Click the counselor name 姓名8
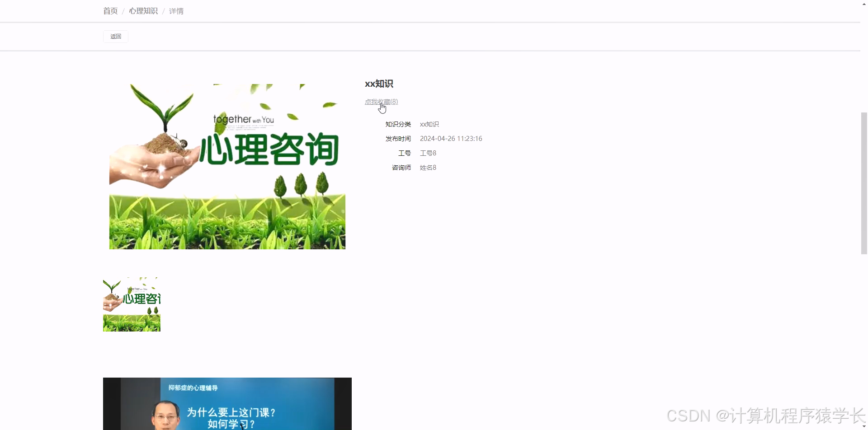Viewport: 868px width, 430px height. 428,167
